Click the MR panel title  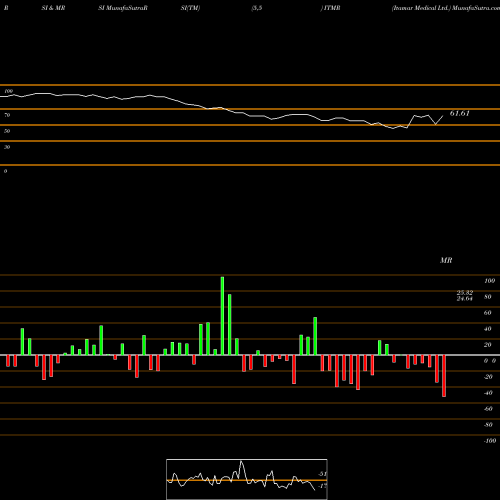[x=446, y=260]
